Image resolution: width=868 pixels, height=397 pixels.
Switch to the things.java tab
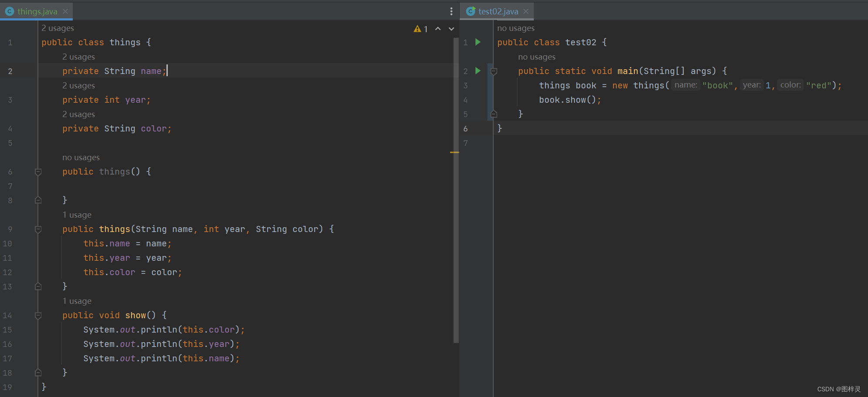[37, 11]
